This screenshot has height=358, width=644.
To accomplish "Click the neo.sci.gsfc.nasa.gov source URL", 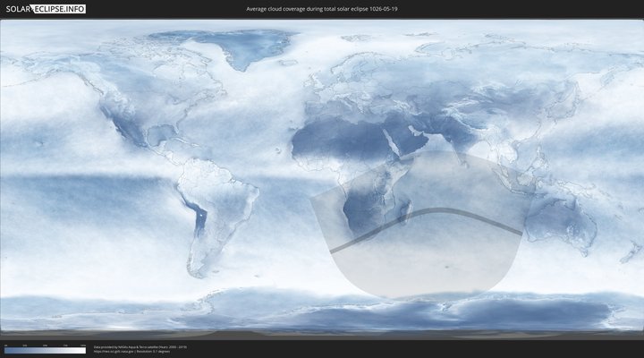I will 114,352.
